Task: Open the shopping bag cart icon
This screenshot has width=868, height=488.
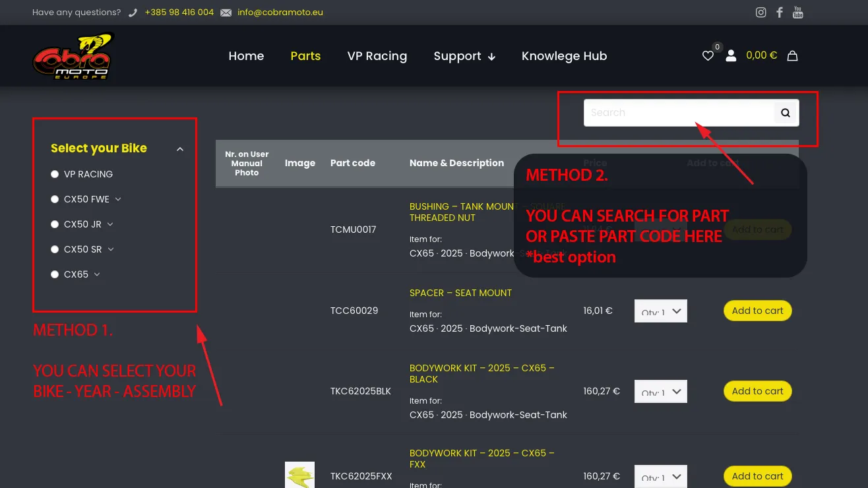Action: [x=793, y=56]
